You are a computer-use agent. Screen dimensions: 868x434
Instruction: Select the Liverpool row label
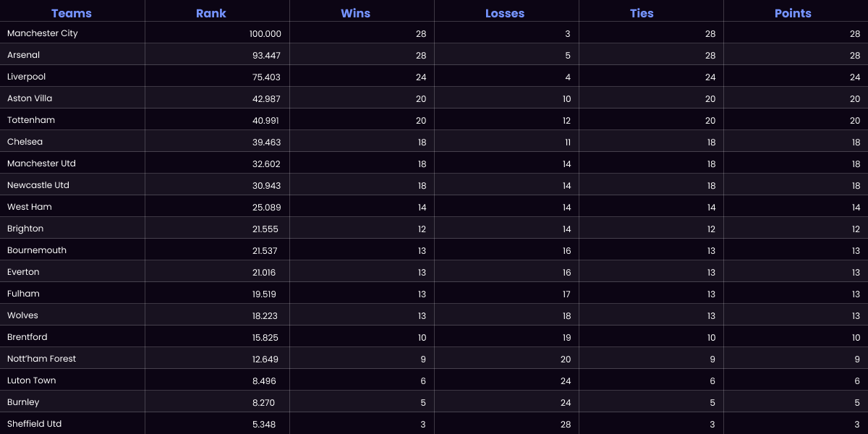27,77
